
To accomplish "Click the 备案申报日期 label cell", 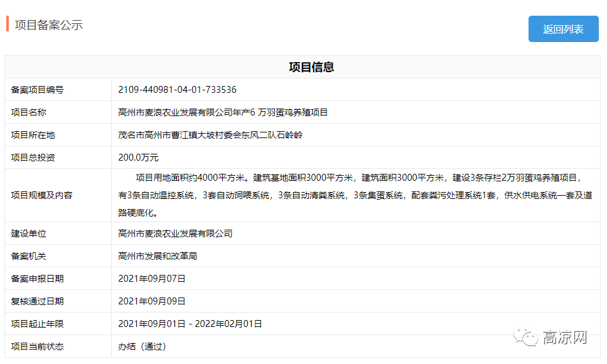I will [58, 279].
